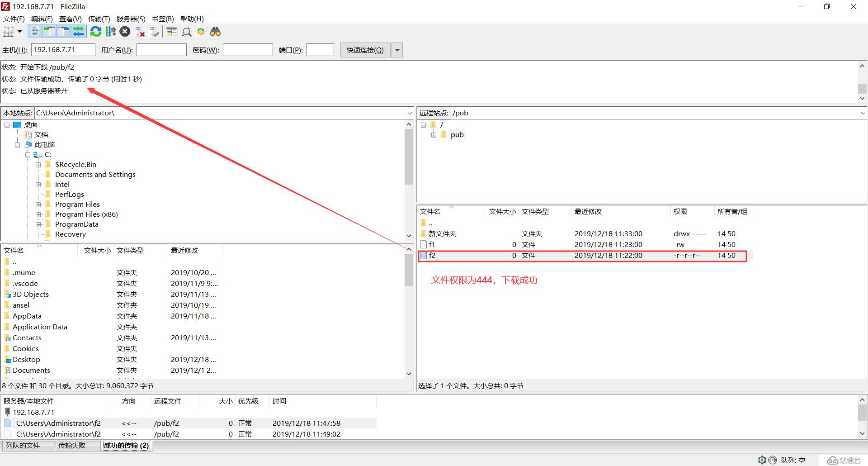
Task: Open the local site path dropdown
Action: coord(410,113)
